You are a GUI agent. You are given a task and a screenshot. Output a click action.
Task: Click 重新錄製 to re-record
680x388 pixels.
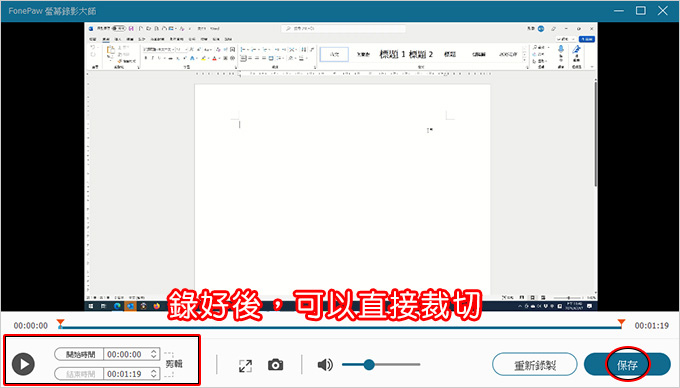(x=534, y=365)
